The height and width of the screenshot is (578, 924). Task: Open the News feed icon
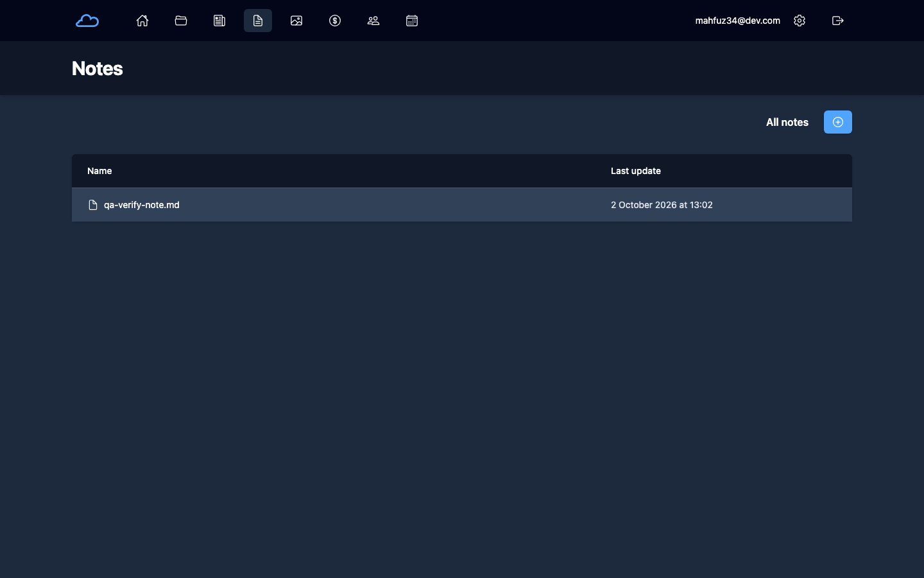[219, 21]
